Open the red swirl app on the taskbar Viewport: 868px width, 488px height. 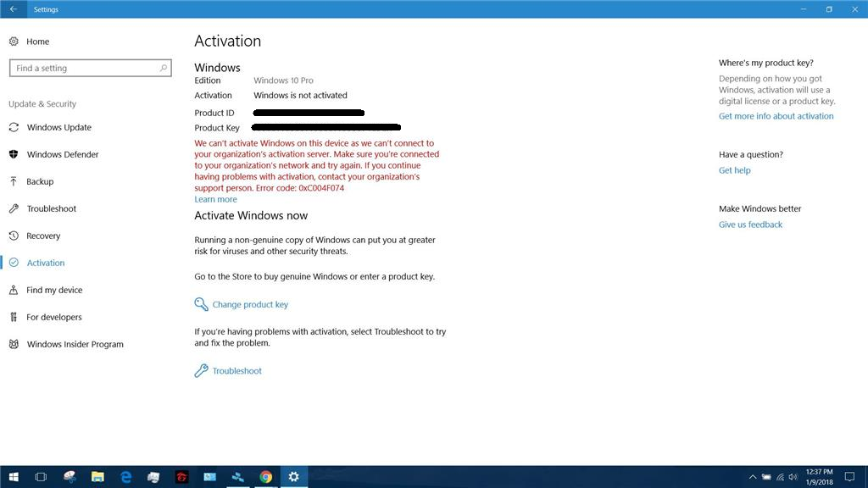(x=181, y=476)
